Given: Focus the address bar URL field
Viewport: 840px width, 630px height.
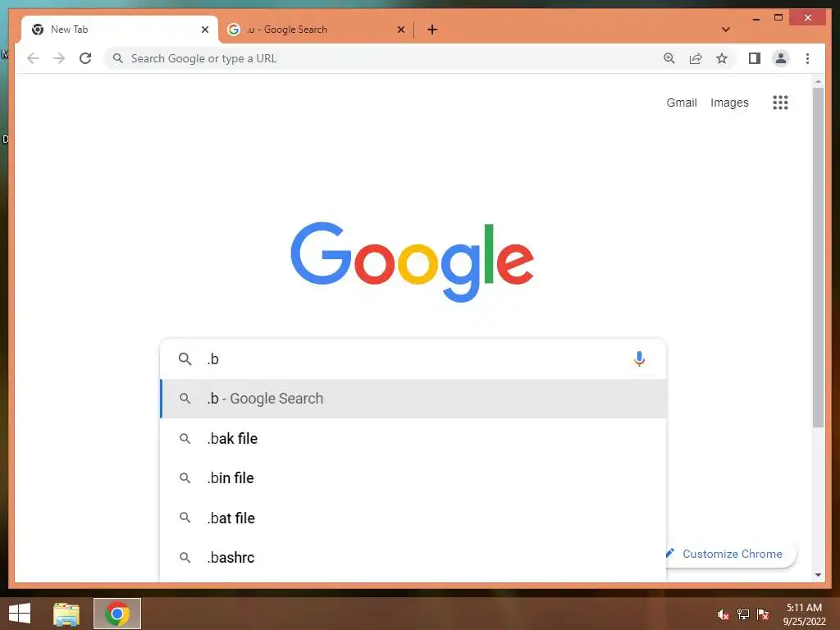Looking at the screenshot, I should [386, 58].
